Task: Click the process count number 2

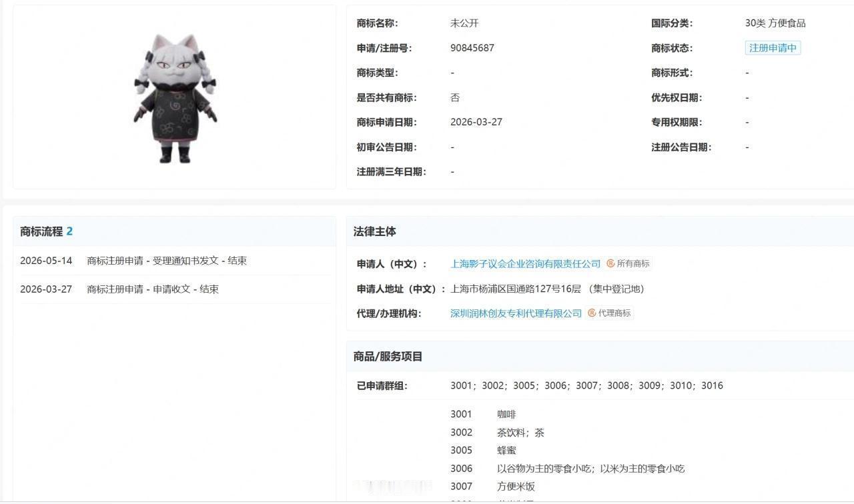Action: point(69,231)
